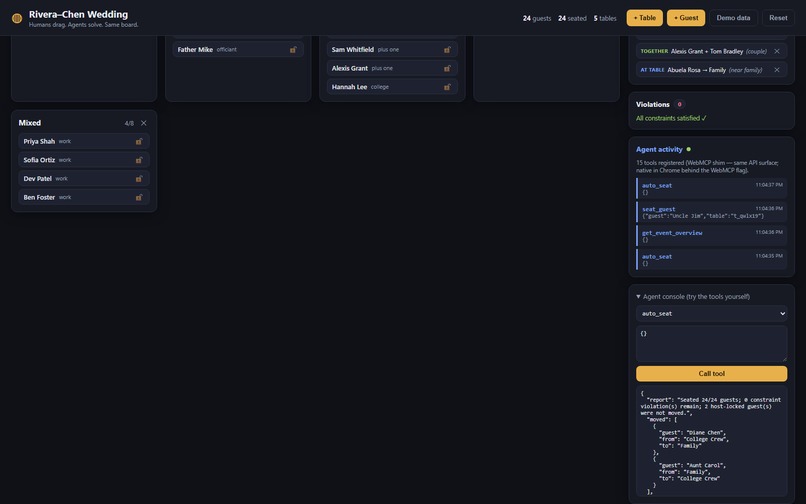Open the auto_seat tool dropdown
The image size is (806, 504).
[x=711, y=314]
